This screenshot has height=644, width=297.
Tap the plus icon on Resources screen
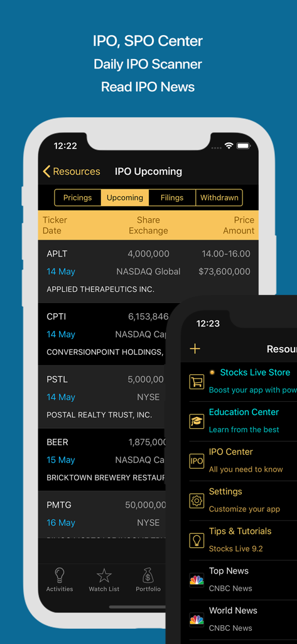(x=195, y=349)
